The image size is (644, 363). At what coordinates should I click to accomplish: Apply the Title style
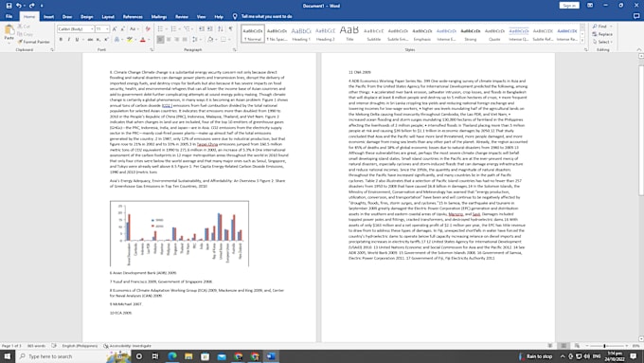tap(349, 34)
